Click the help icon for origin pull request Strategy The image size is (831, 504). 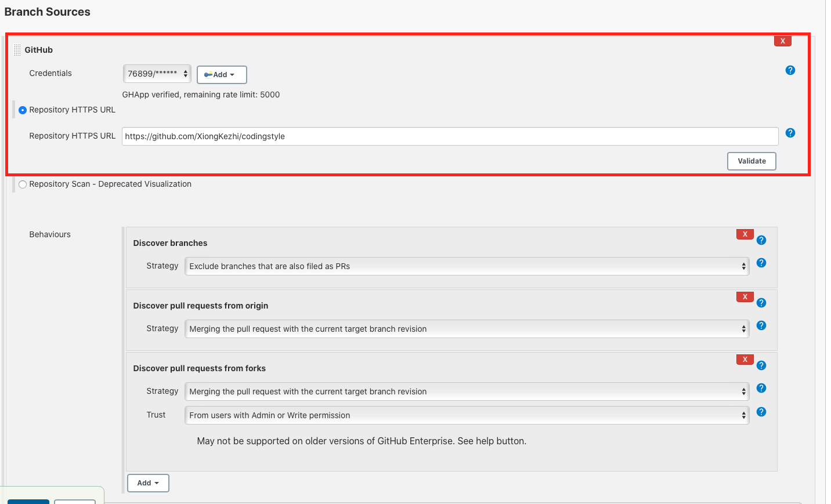point(761,325)
